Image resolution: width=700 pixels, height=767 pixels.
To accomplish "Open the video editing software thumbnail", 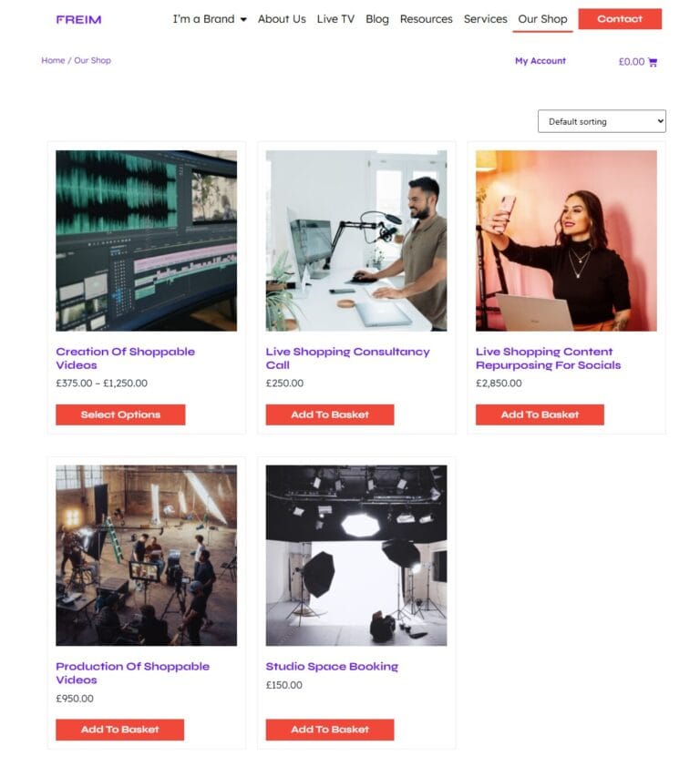I will click(147, 240).
